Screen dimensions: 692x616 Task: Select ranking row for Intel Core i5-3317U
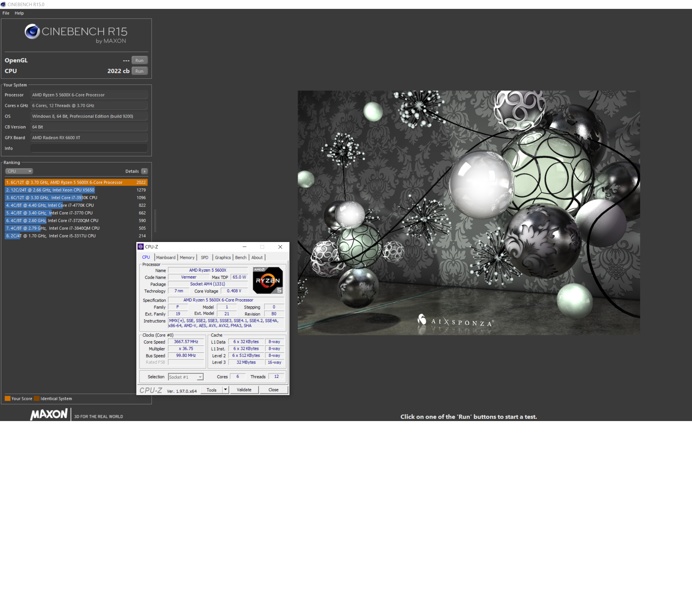point(76,236)
